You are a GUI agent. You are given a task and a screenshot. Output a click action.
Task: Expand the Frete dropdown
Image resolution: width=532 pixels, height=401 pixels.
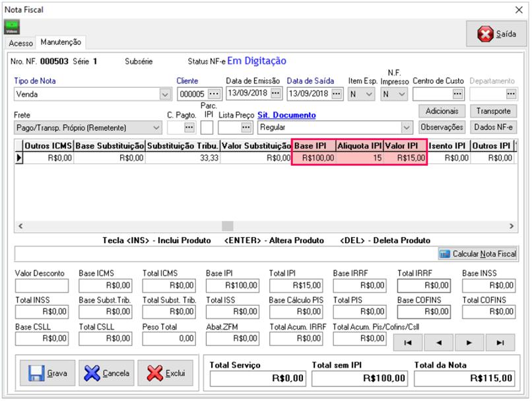156,127
